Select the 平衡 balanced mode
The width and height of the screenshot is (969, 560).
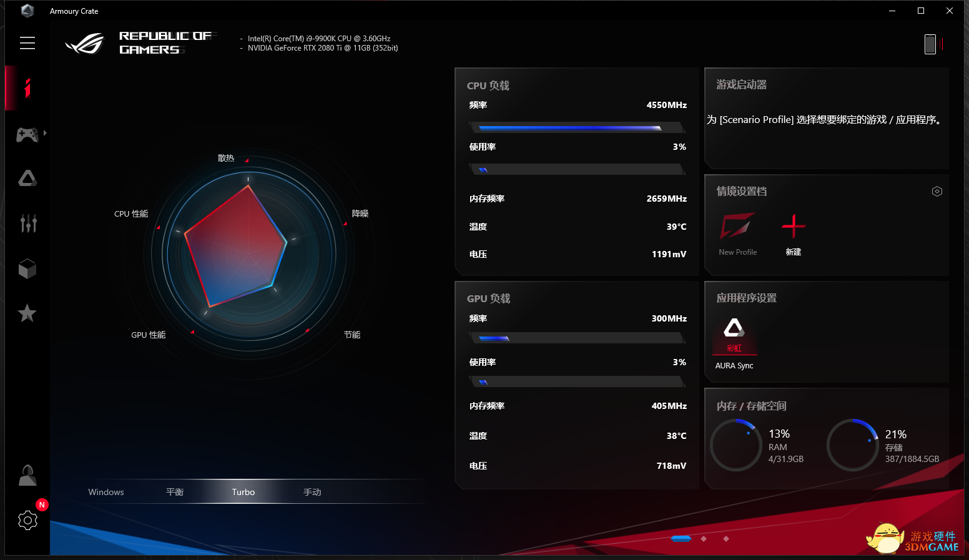tap(175, 492)
